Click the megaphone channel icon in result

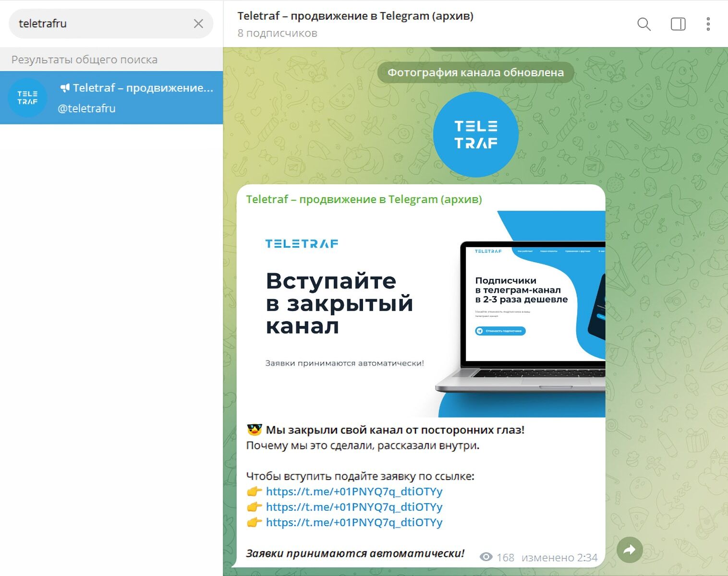[x=65, y=88]
